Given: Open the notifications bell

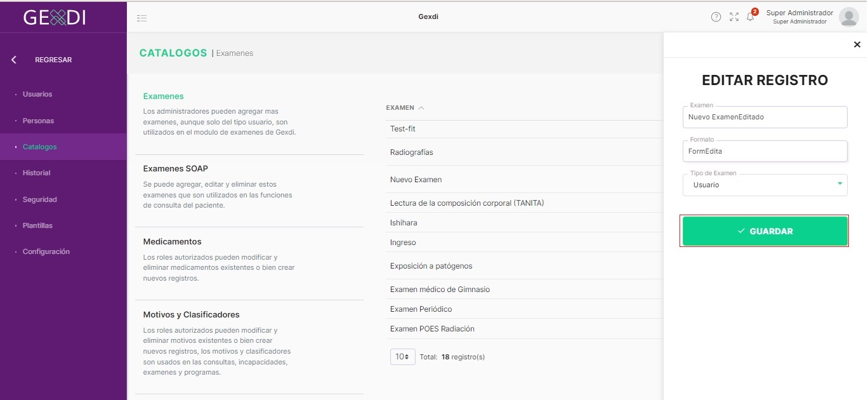Looking at the screenshot, I should pos(751,17).
